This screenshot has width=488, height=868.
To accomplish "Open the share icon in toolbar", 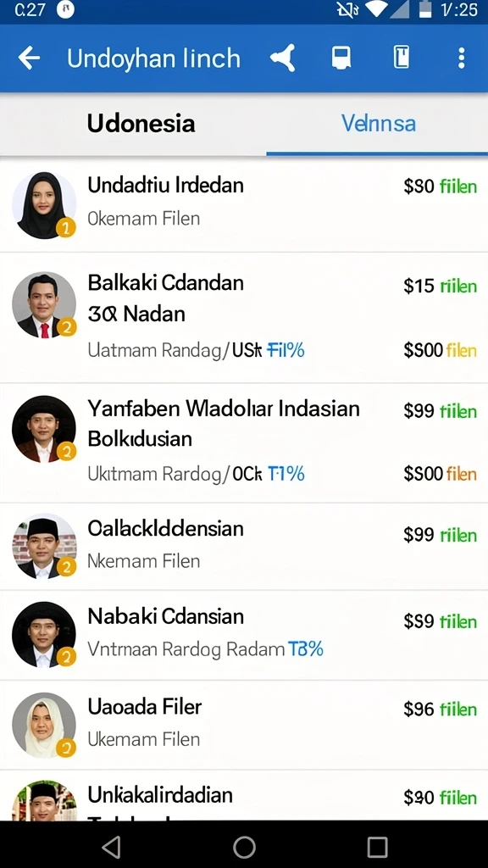I will [283, 58].
